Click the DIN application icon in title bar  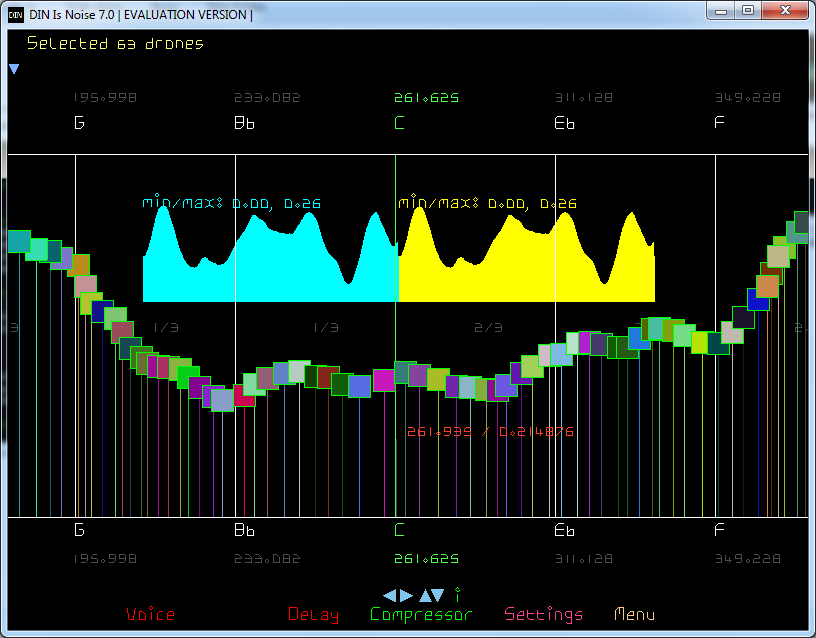(x=15, y=14)
